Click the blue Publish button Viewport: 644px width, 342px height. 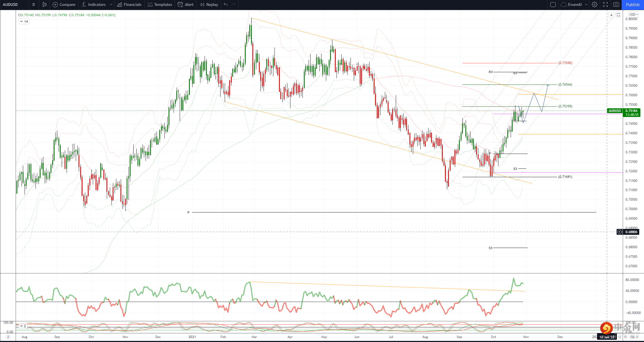coord(633,4)
